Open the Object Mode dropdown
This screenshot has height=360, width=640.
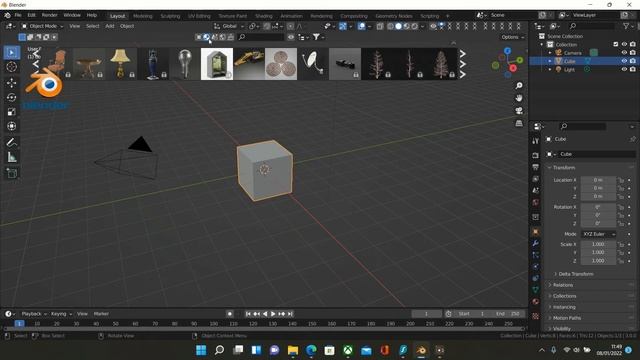point(42,26)
